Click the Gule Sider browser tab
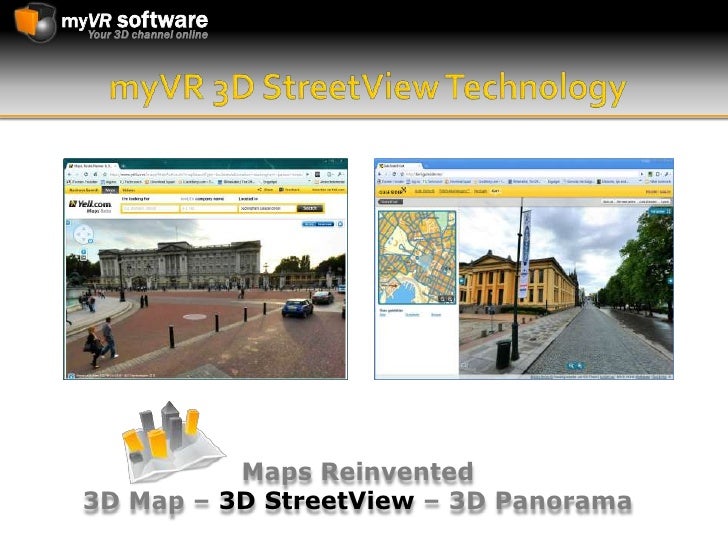The width and height of the screenshot is (728, 546). pyautogui.click(x=398, y=166)
